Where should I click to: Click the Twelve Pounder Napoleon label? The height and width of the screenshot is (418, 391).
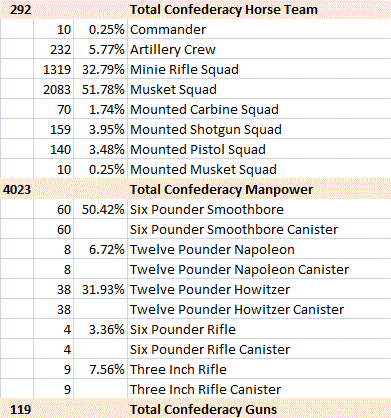[212, 249]
